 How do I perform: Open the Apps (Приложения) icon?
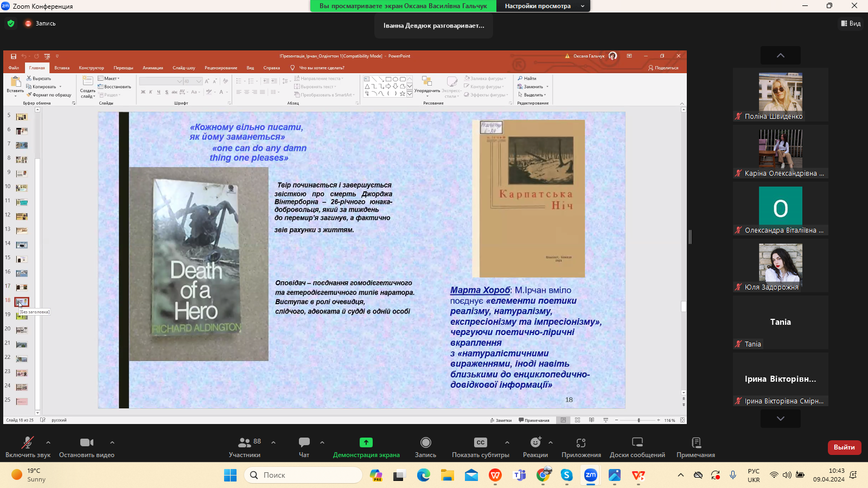click(x=581, y=443)
